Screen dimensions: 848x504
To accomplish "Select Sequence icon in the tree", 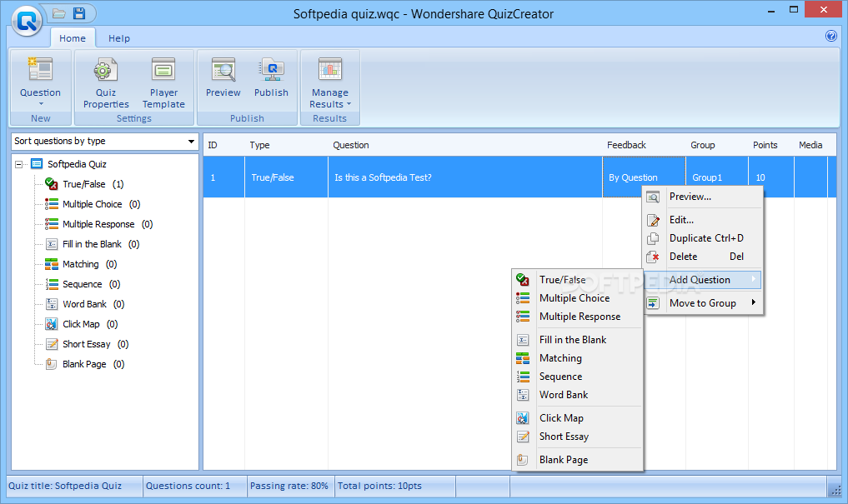I will [52, 284].
